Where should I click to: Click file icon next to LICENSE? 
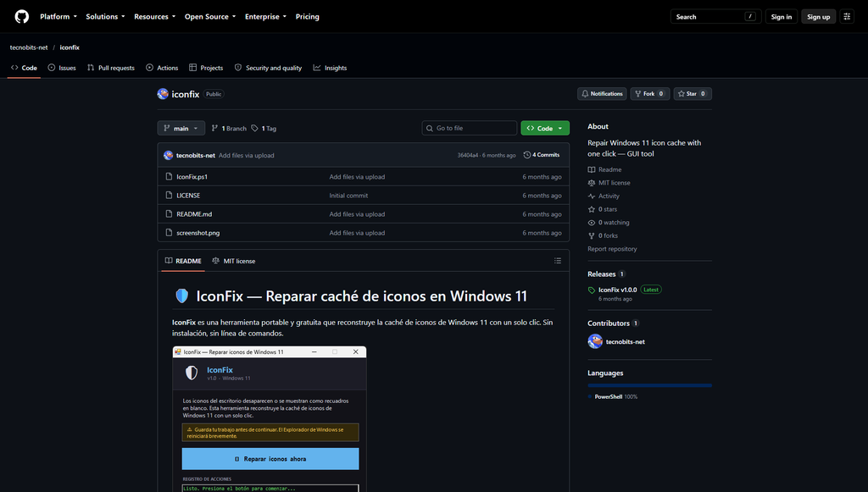[169, 196]
